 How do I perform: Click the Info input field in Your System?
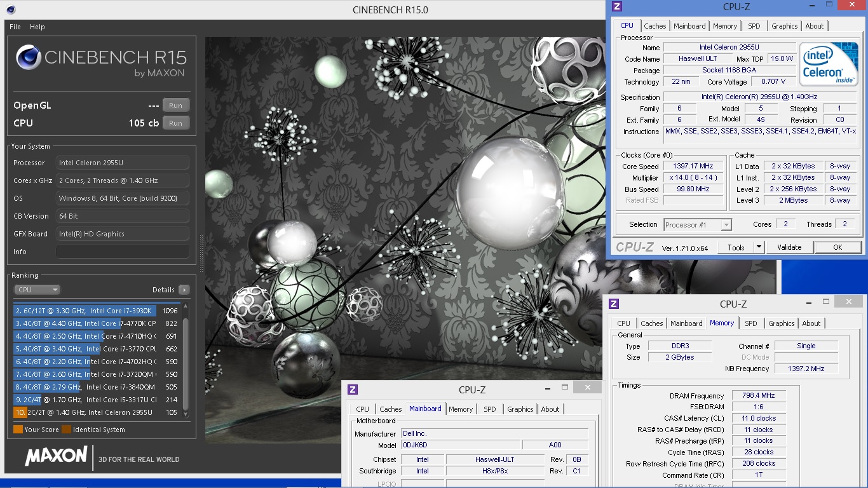point(123,252)
